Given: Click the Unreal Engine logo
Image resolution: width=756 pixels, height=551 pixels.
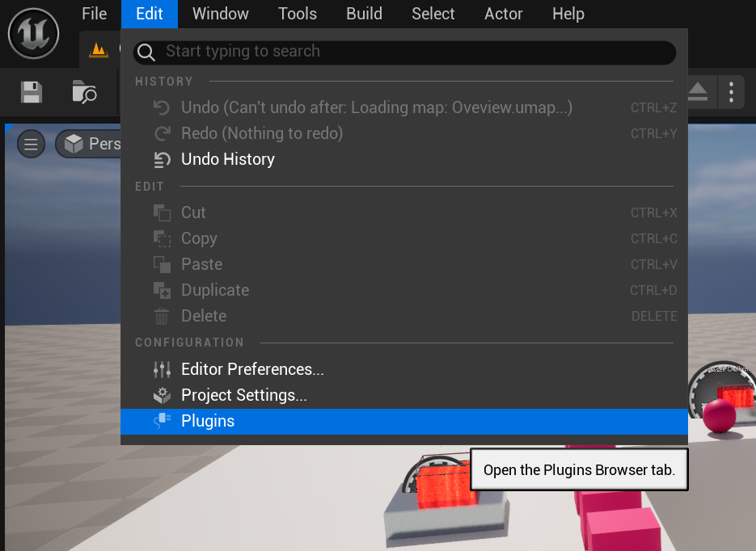Looking at the screenshot, I should (33, 33).
